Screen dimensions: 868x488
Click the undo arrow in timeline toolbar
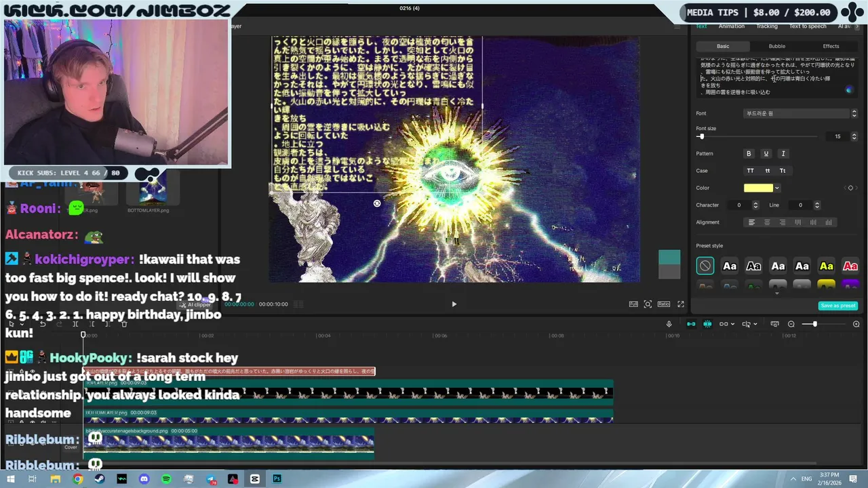43,324
